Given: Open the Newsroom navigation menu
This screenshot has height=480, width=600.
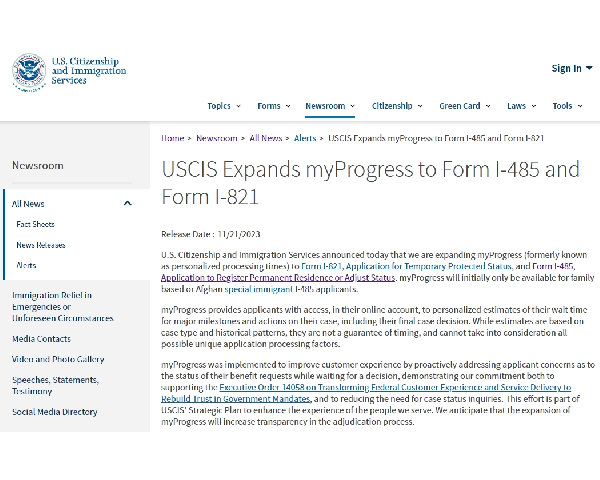Looking at the screenshot, I should click(330, 106).
